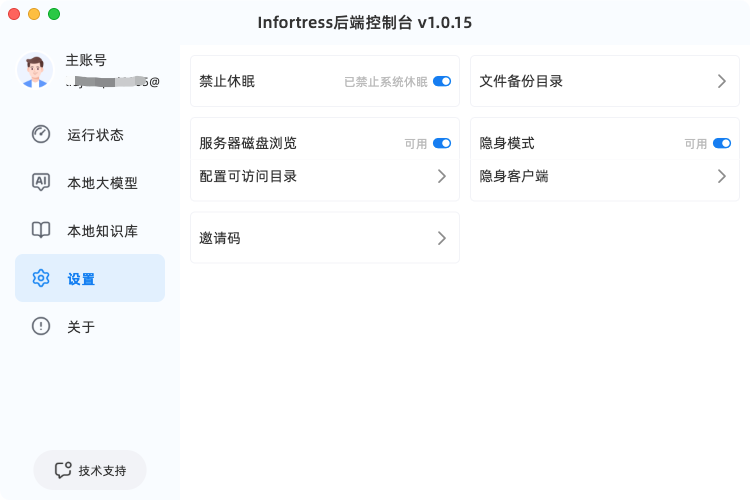Viewport: 750px width, 500px height.
Task: Click the Infortress后端控制台 window title
Action: (x=364, y=22)
